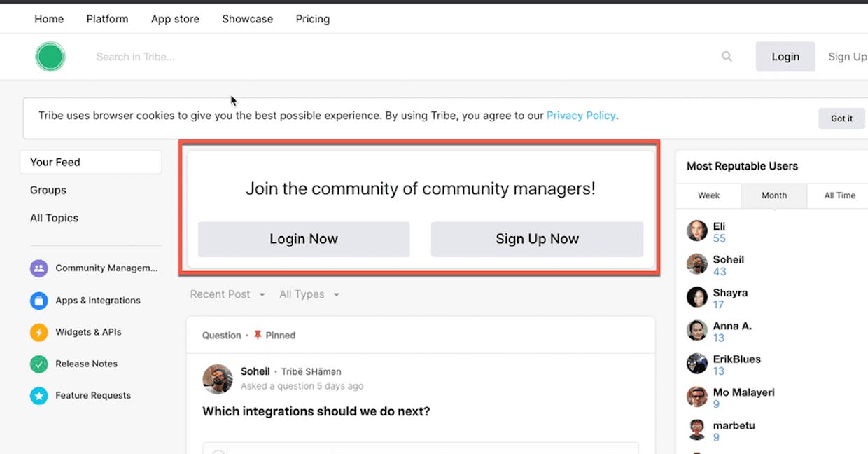This screenshot has height=454, width=868.
Task: Open 'Which integrations should we do next?' post
Action: pos(316,411)
